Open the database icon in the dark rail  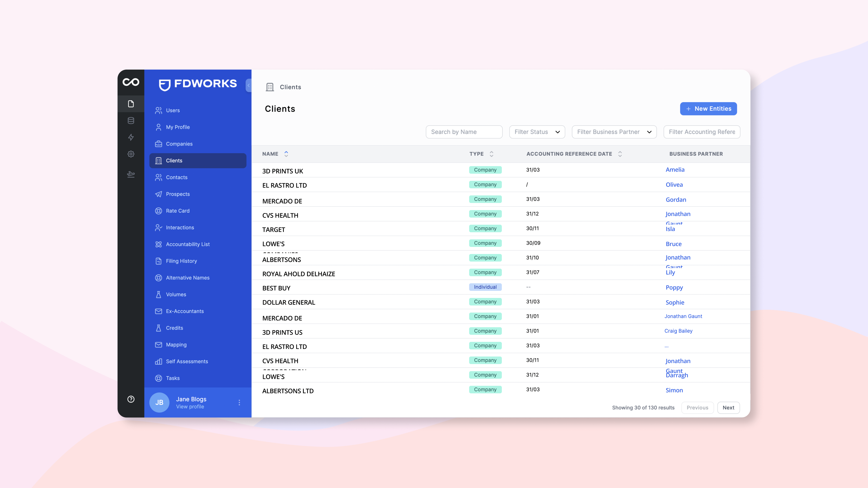[x=131, y=121]
